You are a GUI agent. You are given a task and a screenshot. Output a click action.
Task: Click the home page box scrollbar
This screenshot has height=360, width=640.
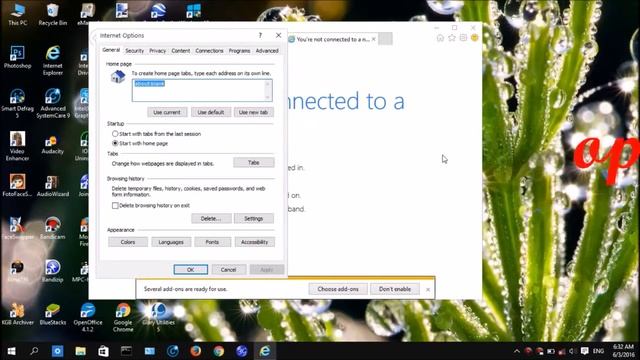tap(268, 90)
